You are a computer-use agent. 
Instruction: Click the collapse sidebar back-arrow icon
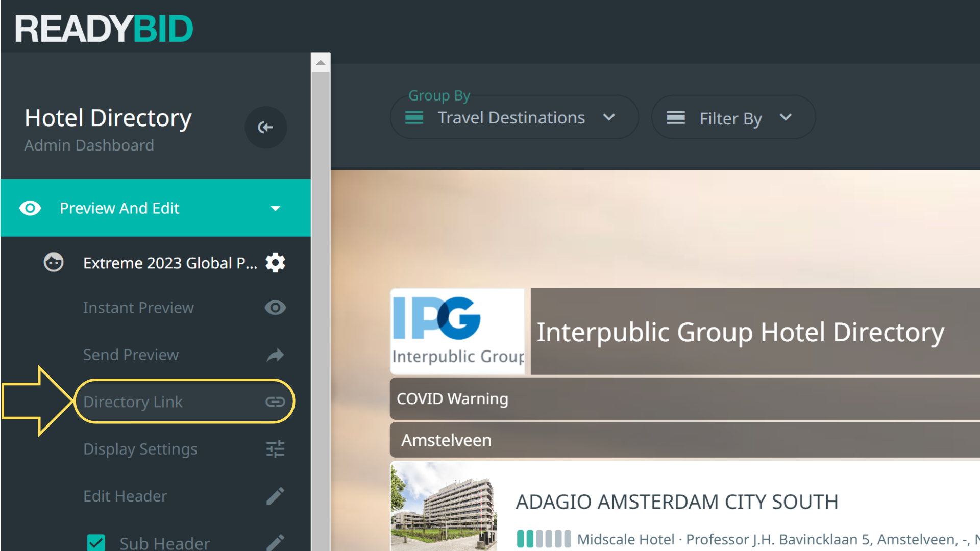(x=265, y=127)
